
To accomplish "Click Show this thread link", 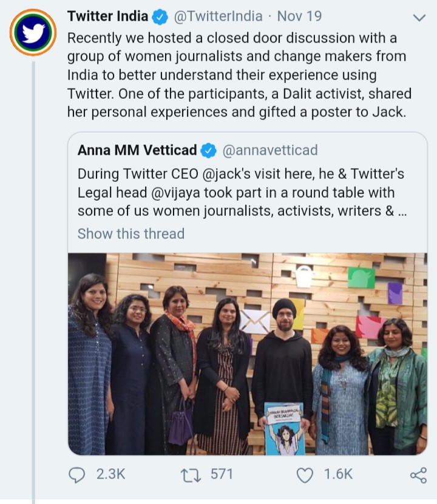I will coord(130,234).
